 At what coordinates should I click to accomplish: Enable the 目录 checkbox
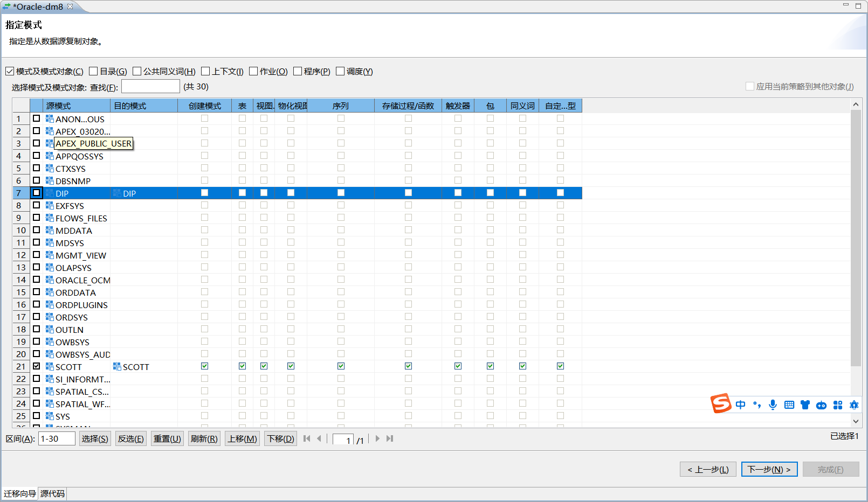click(x=93, y=71)
